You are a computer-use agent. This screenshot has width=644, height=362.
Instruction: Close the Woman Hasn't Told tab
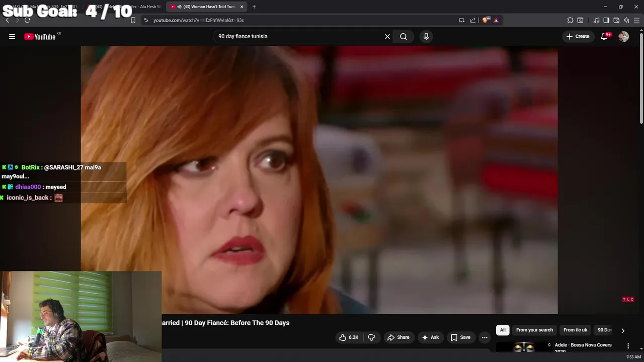coord(242,7)
